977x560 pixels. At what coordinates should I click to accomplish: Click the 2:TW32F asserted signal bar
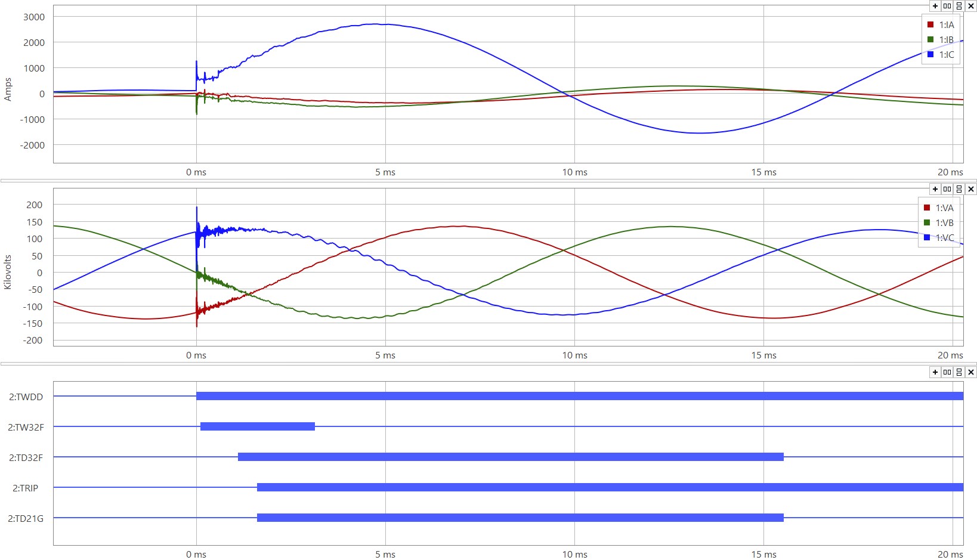258,426
